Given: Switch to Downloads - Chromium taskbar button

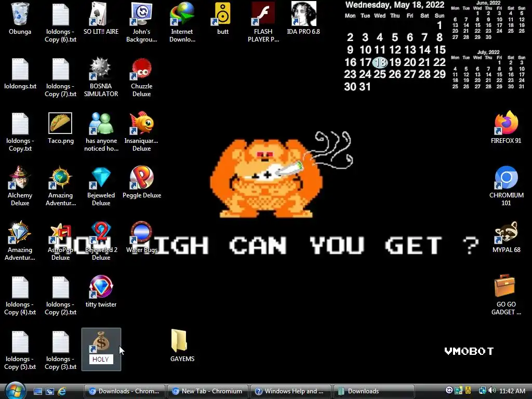Looking at the screenshot, I should [x=125, y=391].
